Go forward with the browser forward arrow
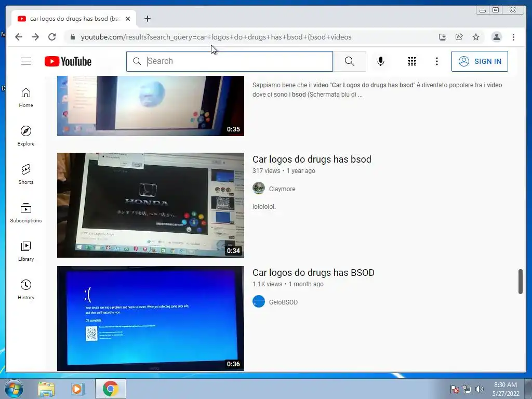Viewport: 532px width, 399px height. pyautogui.click(x=35, y=37)
